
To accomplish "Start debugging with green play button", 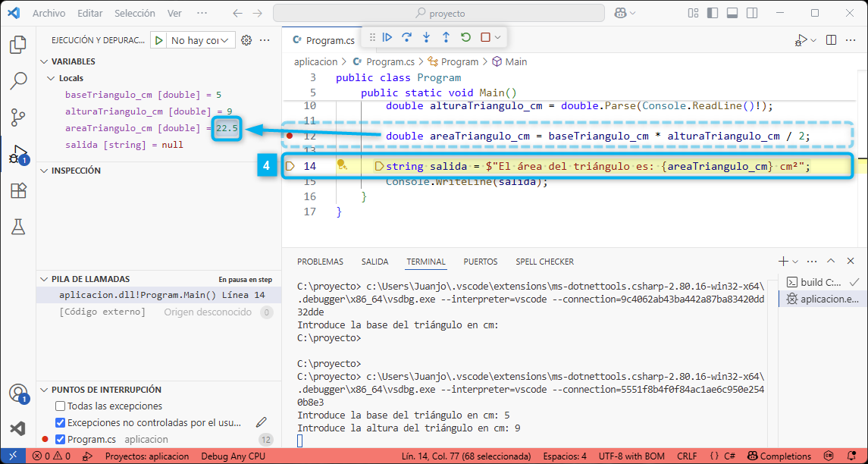I will pyautogui.click(x=159, y=40).
